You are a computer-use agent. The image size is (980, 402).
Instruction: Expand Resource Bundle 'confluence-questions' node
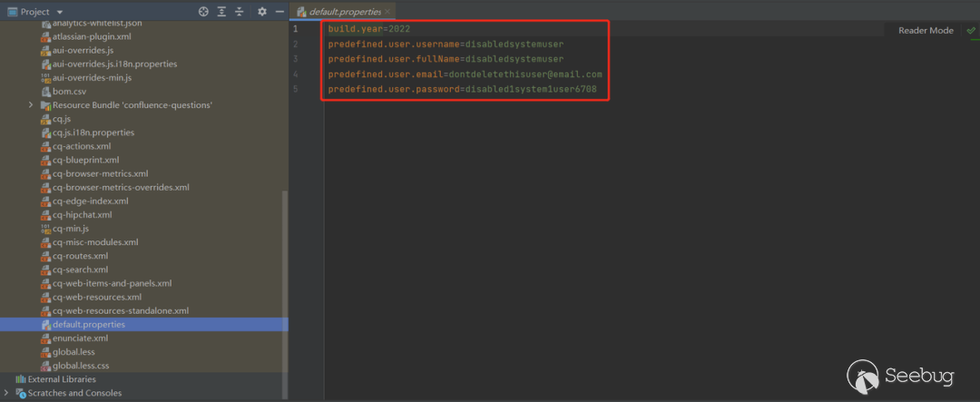point(31,105)
